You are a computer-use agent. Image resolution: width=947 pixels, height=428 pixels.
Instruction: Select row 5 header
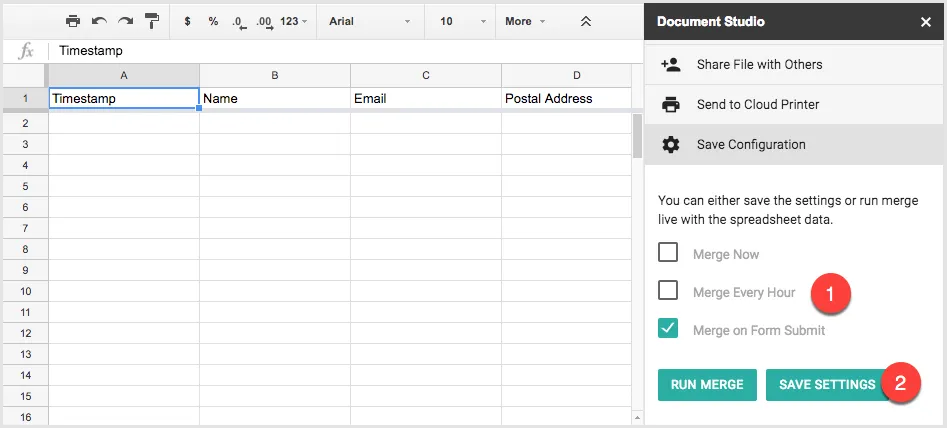(x=25, y=187)
